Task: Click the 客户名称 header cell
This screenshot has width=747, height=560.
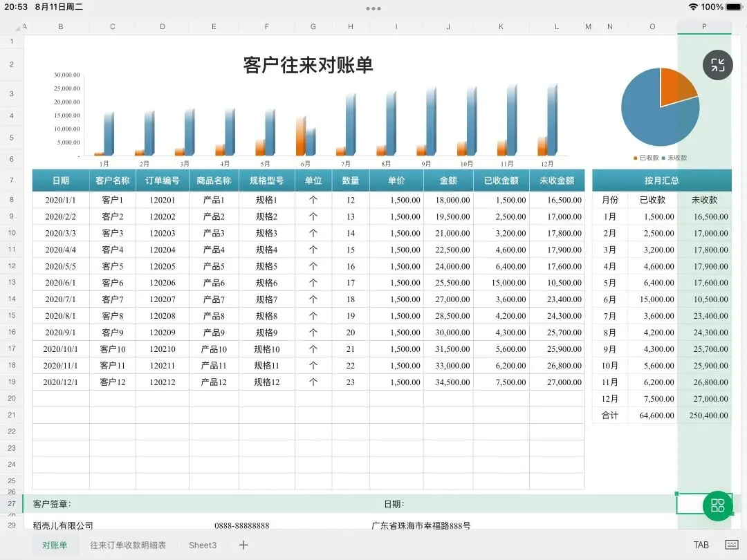Action: pyautogui.click(x=113, y=180)
